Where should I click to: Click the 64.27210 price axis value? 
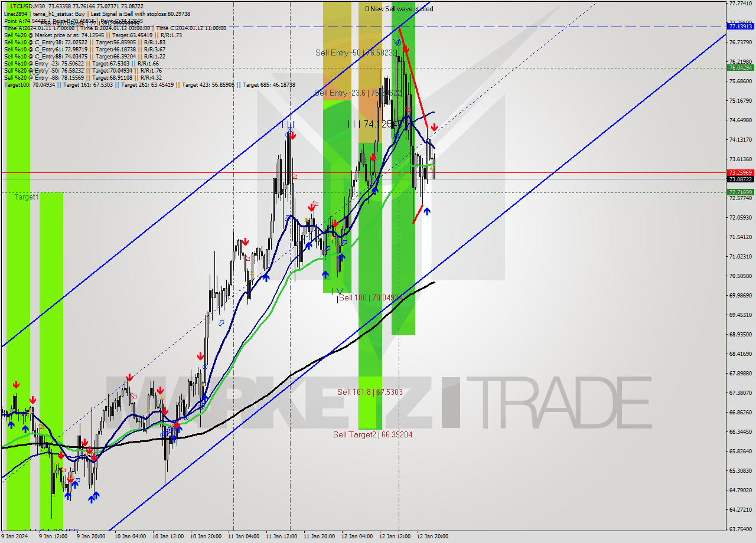tap(740, 509)
